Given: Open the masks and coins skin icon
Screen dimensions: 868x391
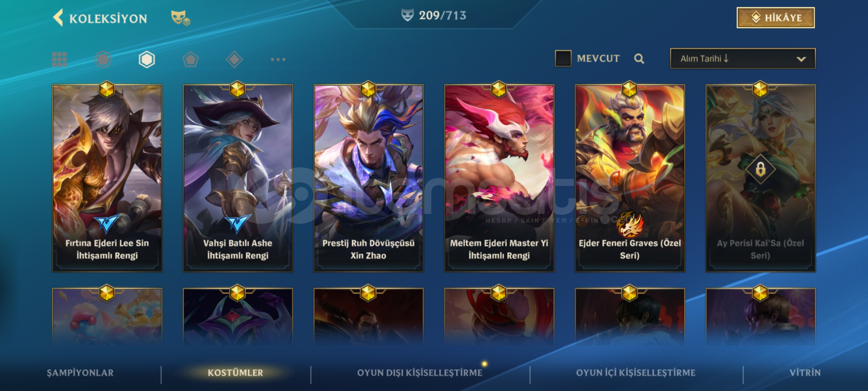Looking at the screenshot, I should point(180,18).
